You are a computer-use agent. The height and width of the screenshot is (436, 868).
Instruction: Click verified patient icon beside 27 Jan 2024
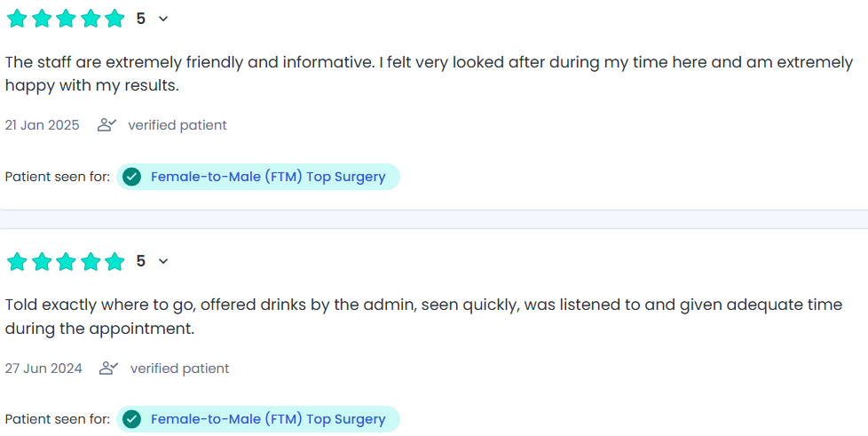[109, 369]
